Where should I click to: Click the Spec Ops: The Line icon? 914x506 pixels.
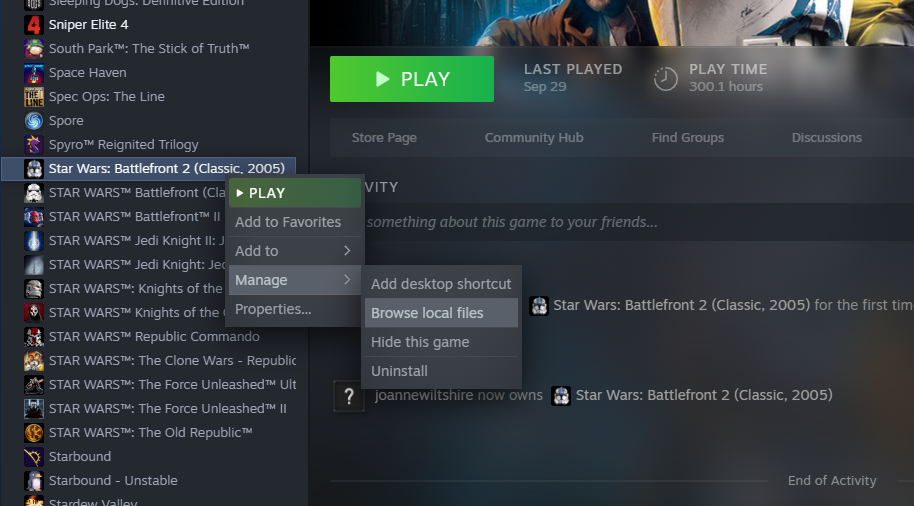(34, 97)
